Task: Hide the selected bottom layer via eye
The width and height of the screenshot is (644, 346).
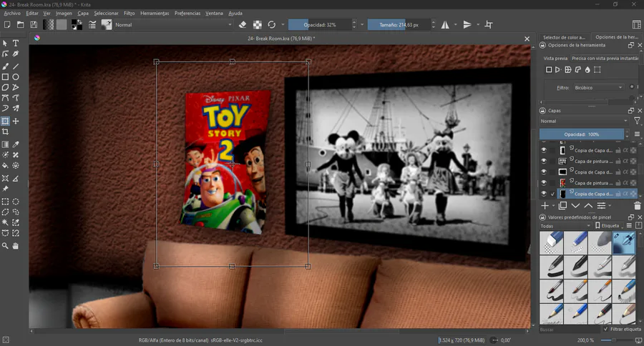Action: (x=544, y=194)
